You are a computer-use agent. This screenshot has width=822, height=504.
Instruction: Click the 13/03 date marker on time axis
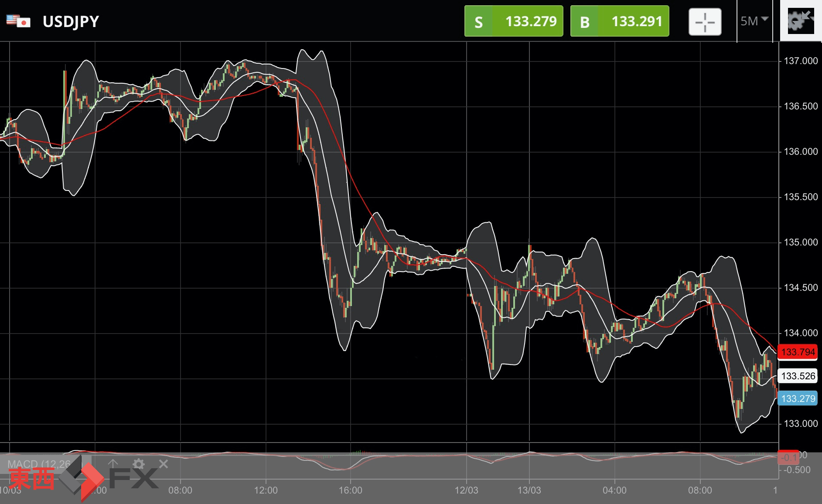coord(529,490)
